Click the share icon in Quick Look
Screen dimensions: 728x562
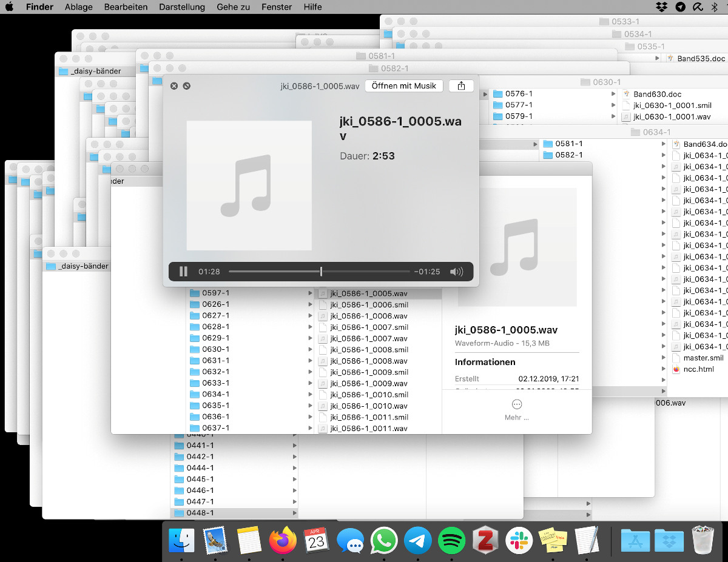(461, 86)
